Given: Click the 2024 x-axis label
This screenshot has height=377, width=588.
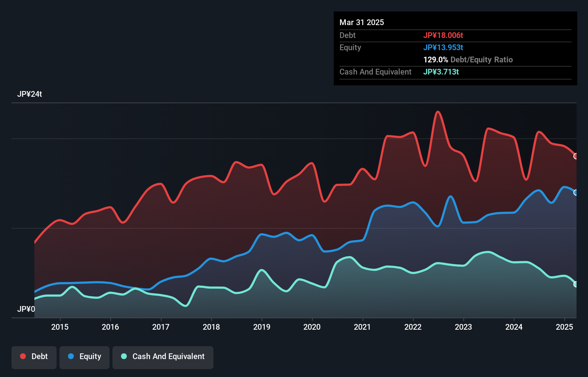Looking at the screenshot, I should [514, 327].
